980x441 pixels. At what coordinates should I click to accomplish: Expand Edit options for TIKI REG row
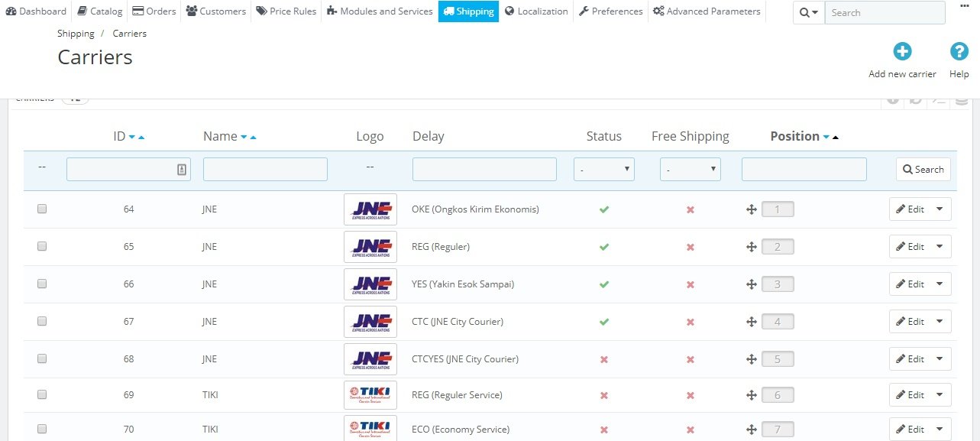tap(940, 395)
